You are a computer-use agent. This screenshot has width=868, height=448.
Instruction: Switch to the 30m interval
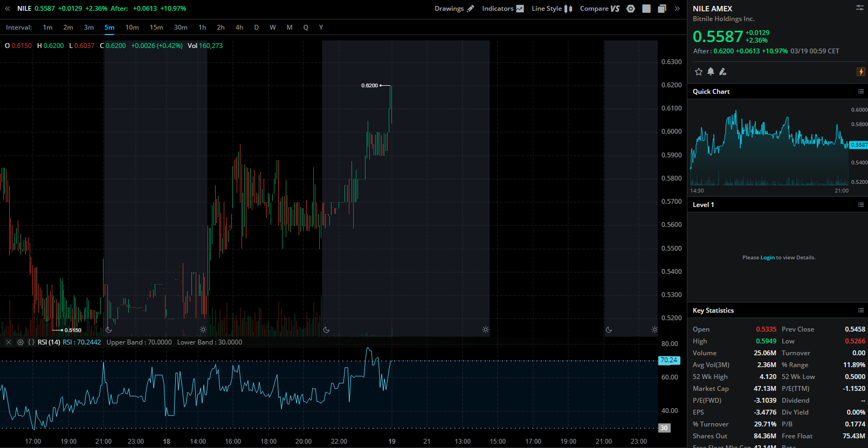pyautogui.click(x=181, y=27)
